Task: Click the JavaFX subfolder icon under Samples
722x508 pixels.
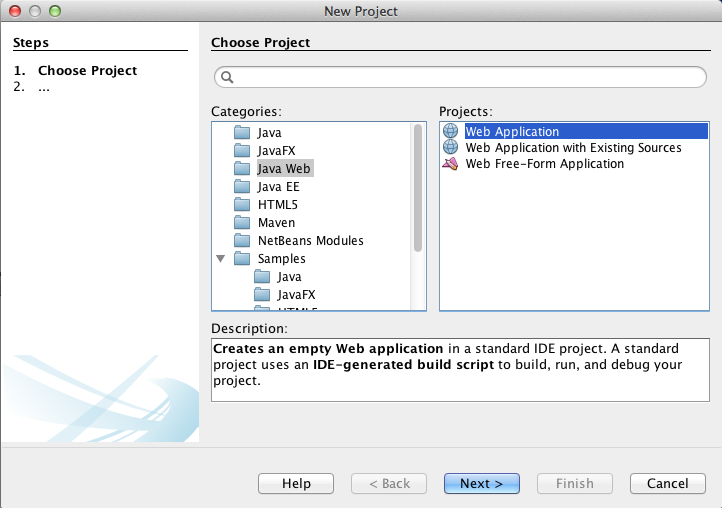Action: (262, 294)
